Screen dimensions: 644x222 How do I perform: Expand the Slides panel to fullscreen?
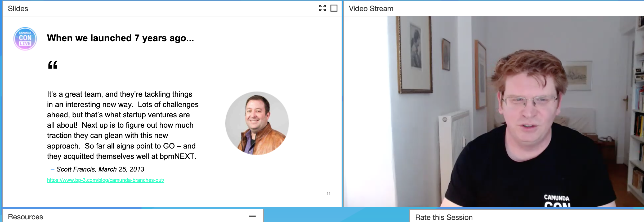pyautogui.click(x=322, y=8)
